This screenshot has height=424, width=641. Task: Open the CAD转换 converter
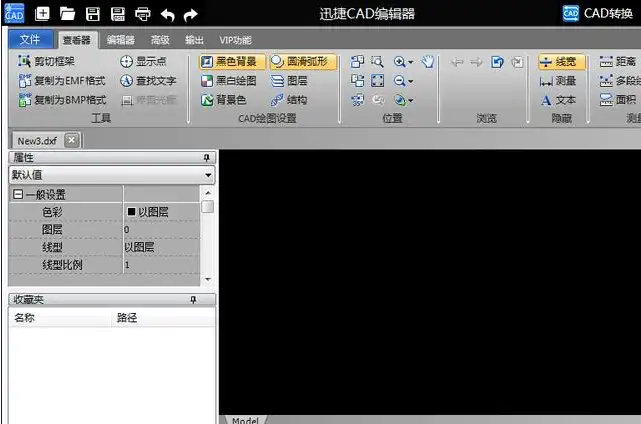coord(597,13)
